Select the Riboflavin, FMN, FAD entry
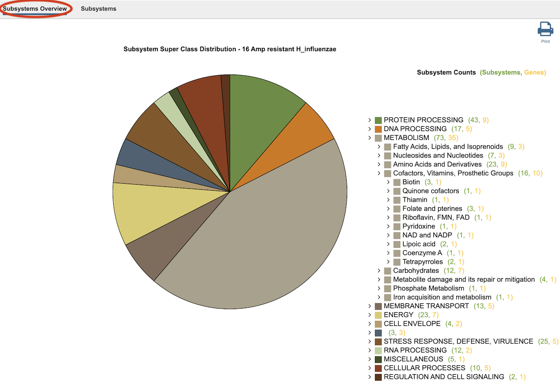The width and height of the screenshot is (560, 392). 436,217
